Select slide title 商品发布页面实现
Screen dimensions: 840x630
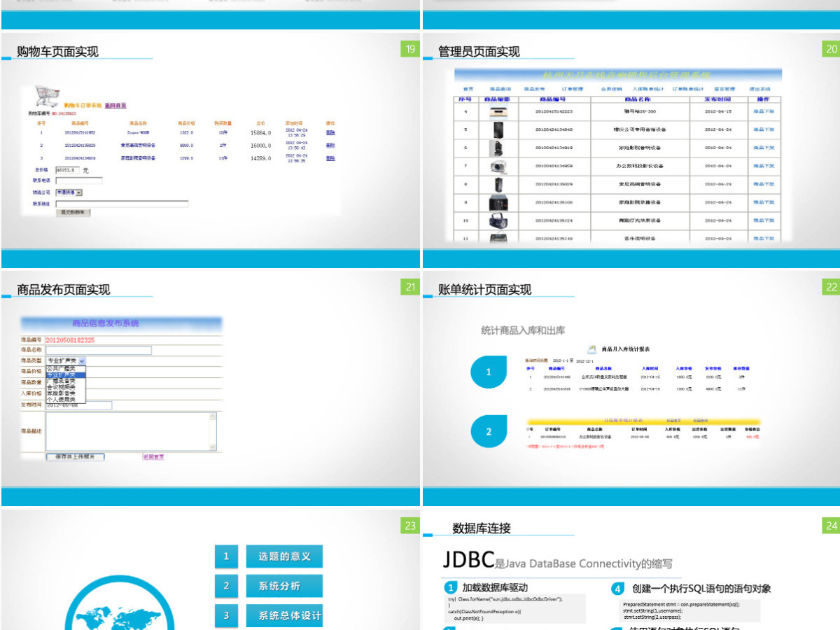(64, 289)
